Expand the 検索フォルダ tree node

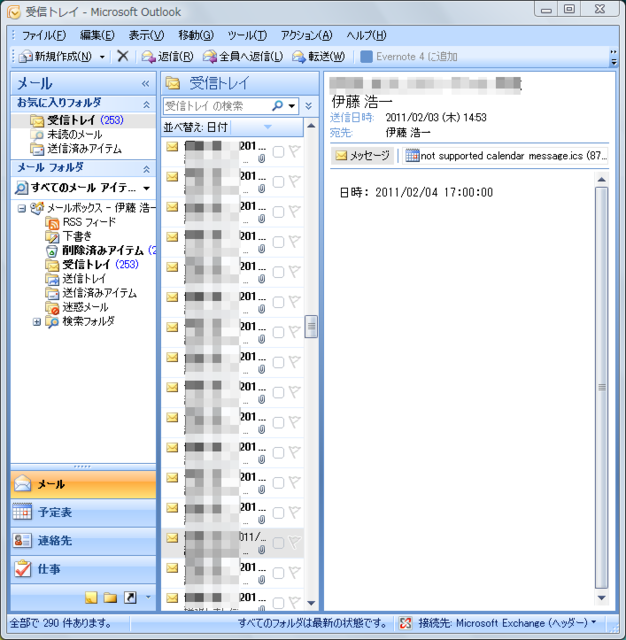[x=36, y=322]
